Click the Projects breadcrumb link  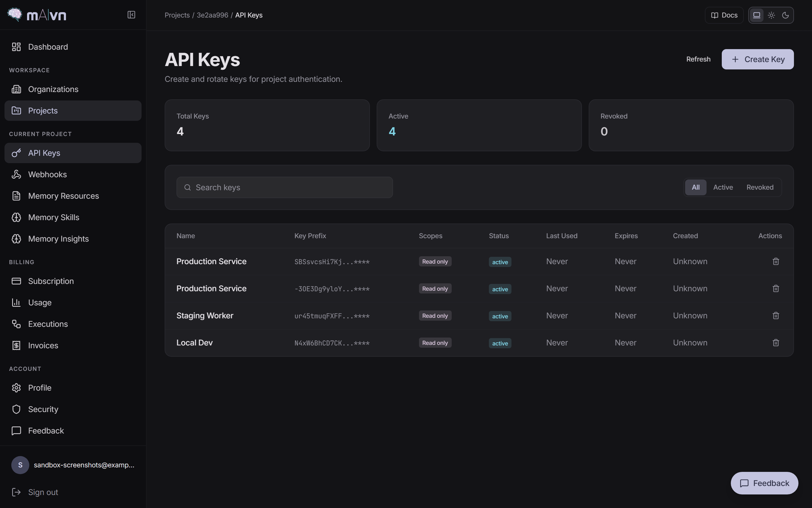(x=177, y=15)
